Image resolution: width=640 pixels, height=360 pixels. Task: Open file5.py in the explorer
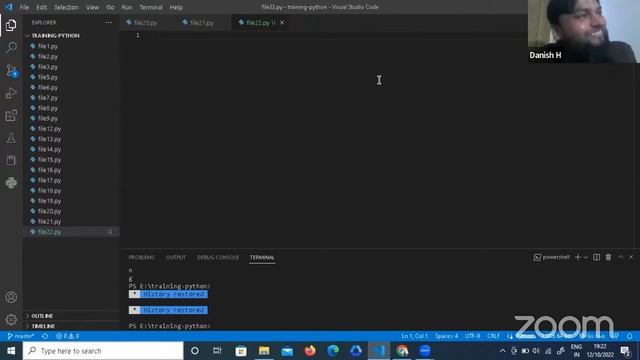coord(48,77)
